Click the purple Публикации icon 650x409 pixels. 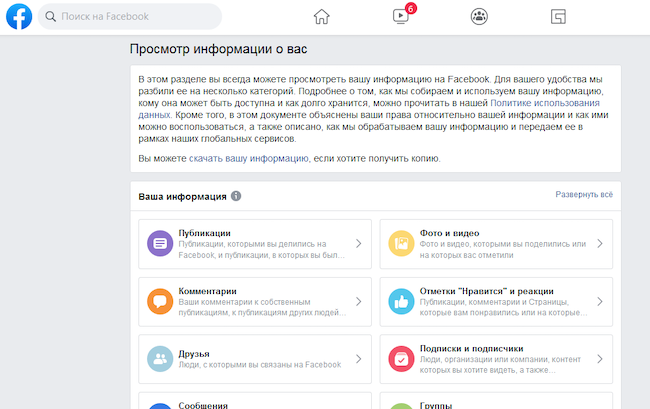pos(160,244)
